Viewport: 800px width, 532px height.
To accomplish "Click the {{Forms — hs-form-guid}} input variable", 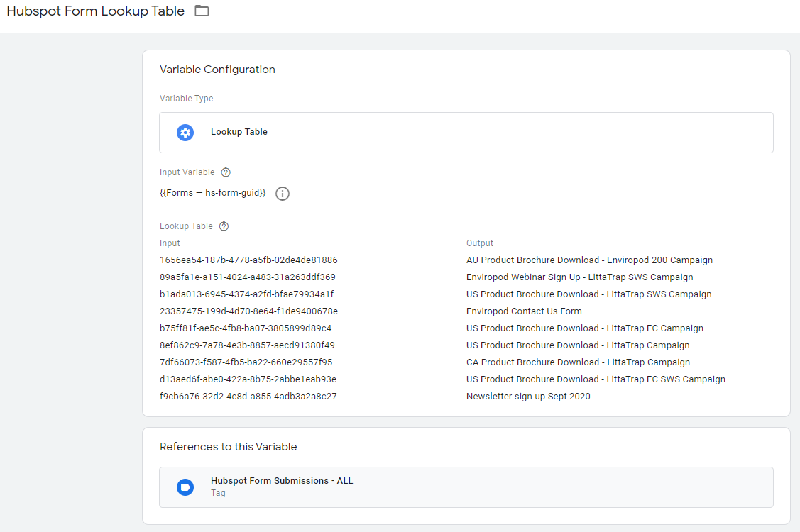I will 213,192.
